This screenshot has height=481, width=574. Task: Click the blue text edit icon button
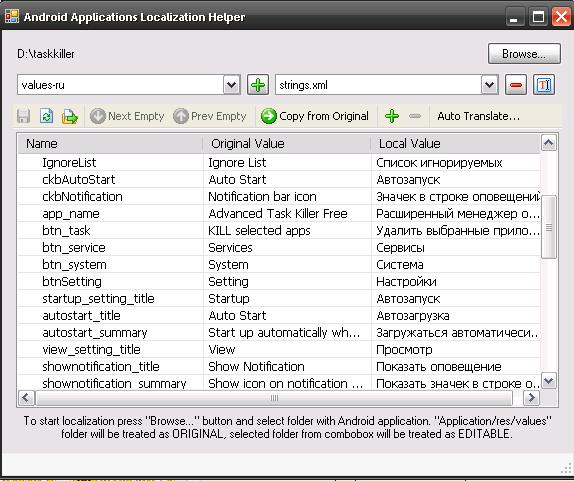coord(544,85)
